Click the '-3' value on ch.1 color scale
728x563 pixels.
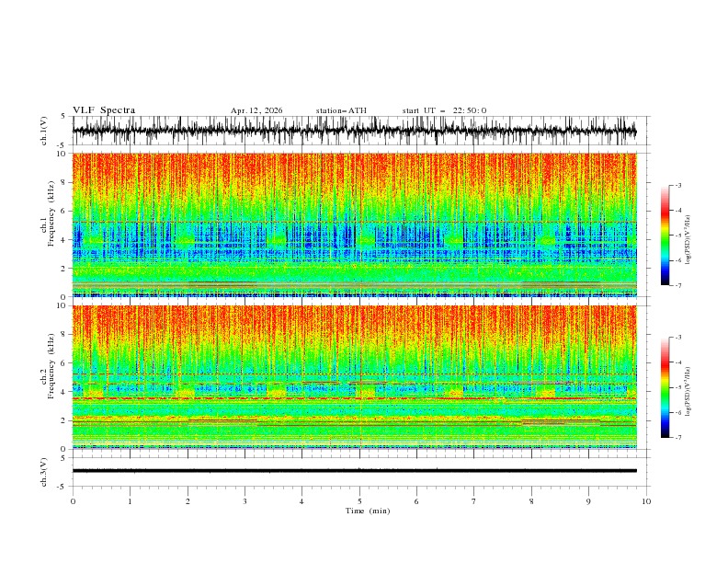678,185
